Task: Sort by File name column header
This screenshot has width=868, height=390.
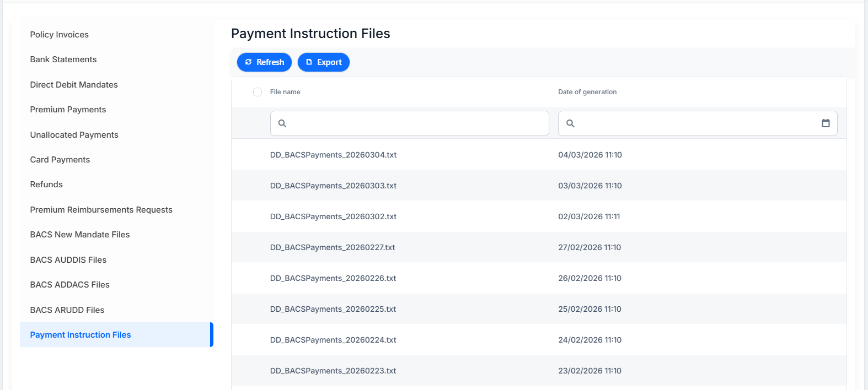Action: [285, 92]
